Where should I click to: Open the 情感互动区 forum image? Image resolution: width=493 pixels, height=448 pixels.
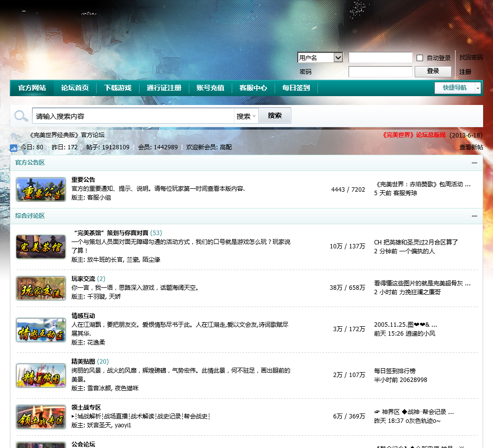point(41,330)
